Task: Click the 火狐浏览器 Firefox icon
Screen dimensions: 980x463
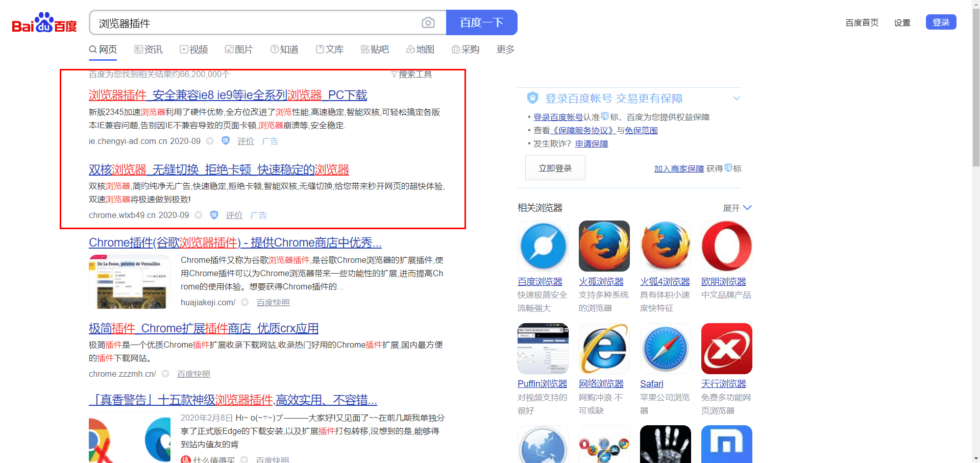Action: pyautogui.click(x=604, y=246)
